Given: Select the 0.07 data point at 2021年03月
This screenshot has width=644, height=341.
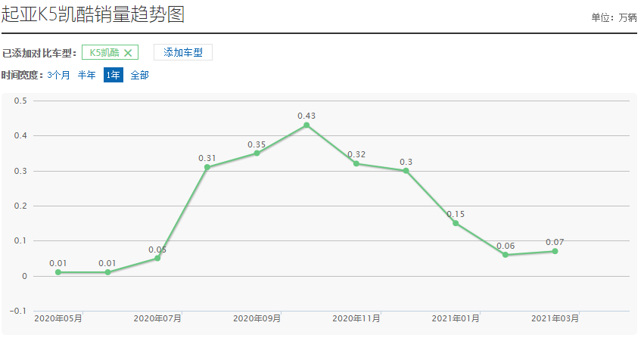Looking at the screenshot, I should point(555,251).
